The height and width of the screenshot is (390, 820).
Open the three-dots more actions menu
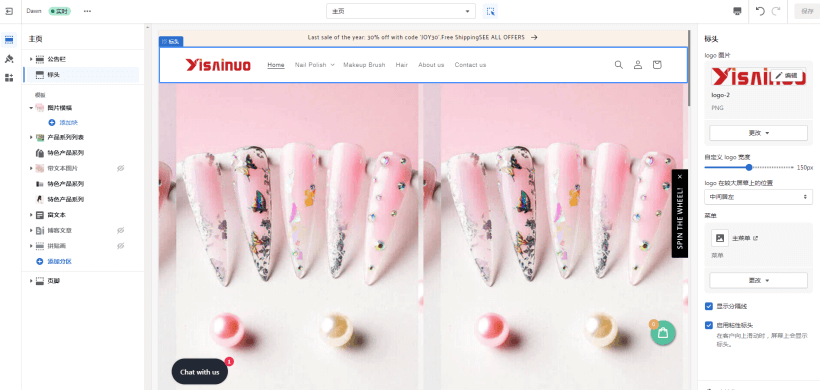click(87, 11)
